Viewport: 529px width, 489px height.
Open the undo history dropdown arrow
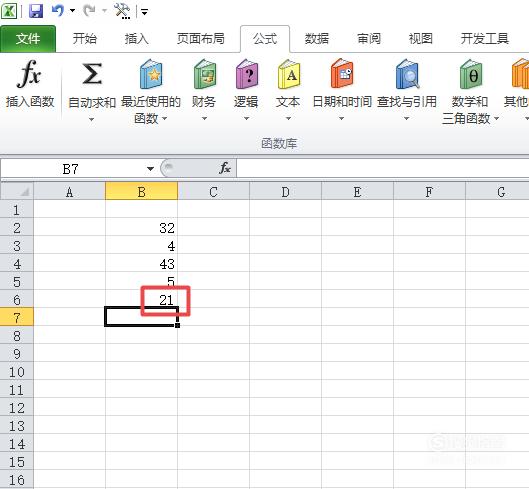click(72, 11)
